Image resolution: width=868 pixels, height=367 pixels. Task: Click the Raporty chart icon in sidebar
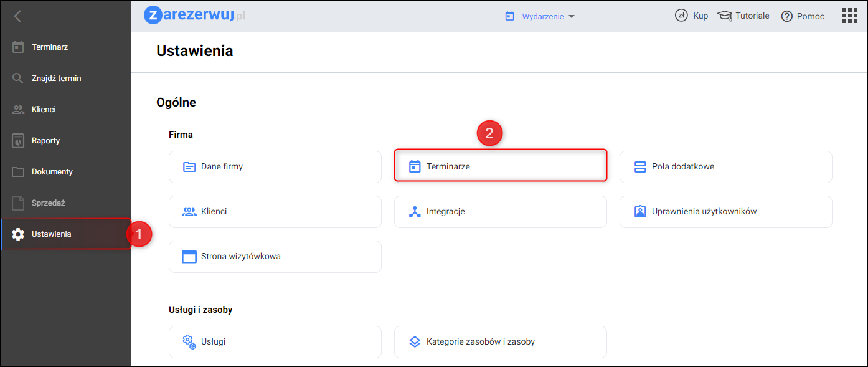18,141
